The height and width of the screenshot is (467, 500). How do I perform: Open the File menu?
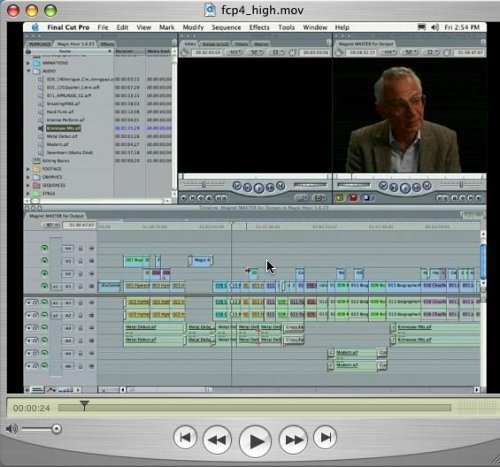tap(103, 27)
